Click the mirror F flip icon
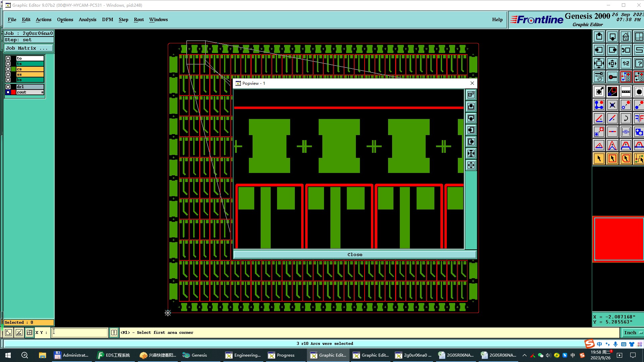The width and height of the screenshot is (644, 362). click(x=639, y=118)
